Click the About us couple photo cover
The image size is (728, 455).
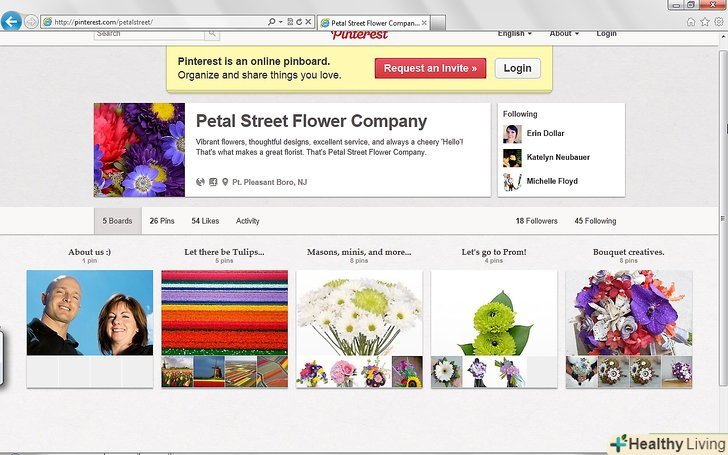pyautogui.click(x=90, y=313)
